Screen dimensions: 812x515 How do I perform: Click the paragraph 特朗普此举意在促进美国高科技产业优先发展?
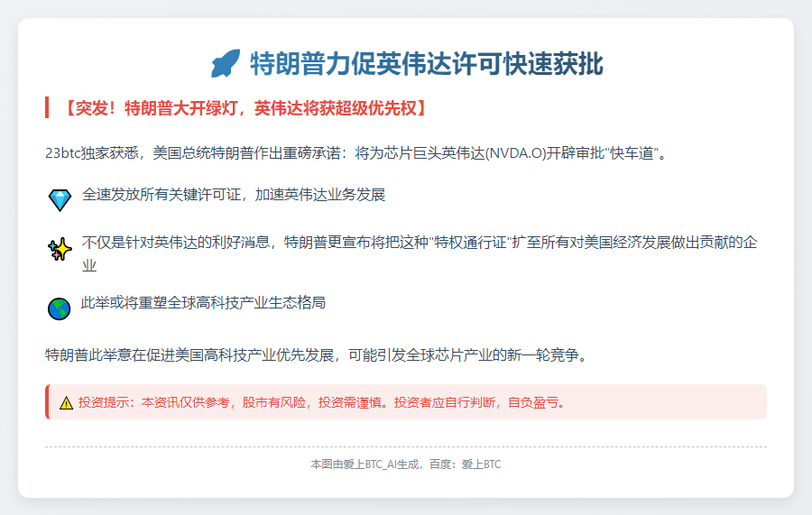(317, 355)
